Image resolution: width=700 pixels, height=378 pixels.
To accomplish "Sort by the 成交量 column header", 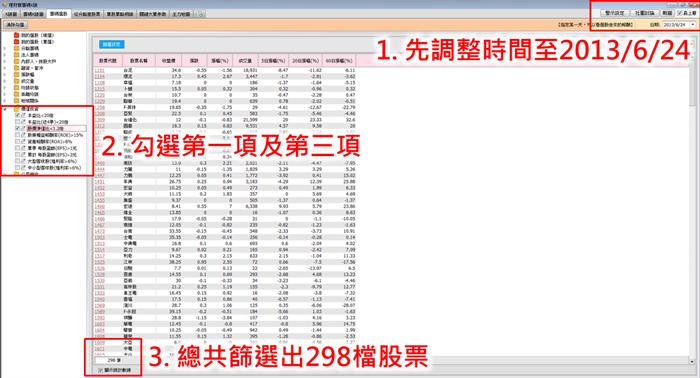I will (x=245, y=60).
